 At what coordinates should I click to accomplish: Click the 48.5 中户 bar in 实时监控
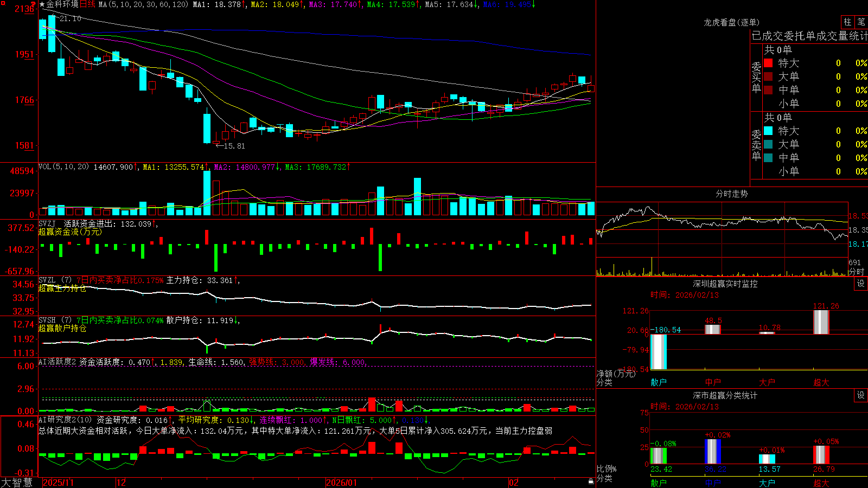pos(713,329)
